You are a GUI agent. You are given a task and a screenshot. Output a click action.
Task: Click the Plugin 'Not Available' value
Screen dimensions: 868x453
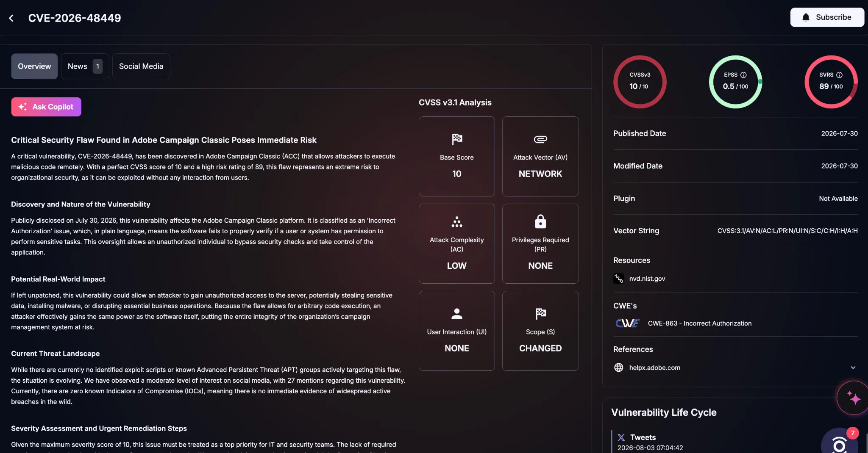838,199
